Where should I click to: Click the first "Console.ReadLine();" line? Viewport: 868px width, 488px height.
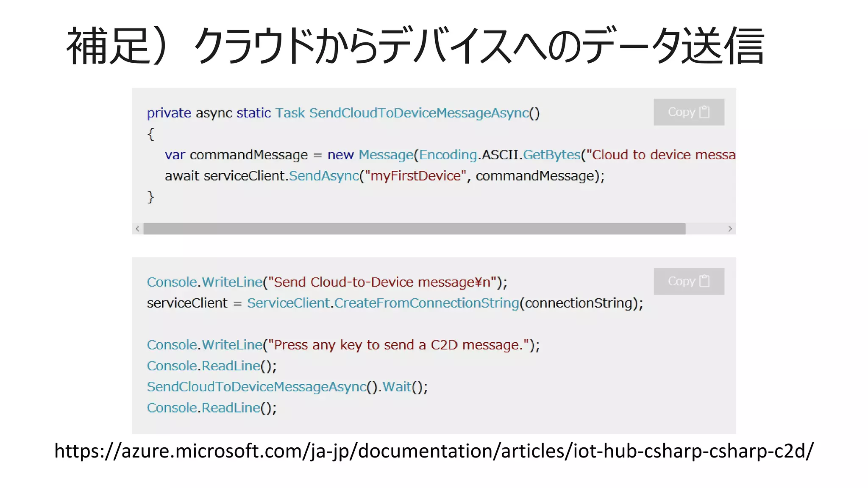(x=211, y=366)
